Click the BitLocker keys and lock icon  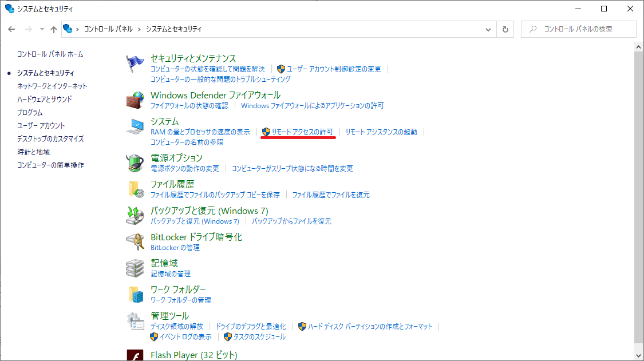135,241
